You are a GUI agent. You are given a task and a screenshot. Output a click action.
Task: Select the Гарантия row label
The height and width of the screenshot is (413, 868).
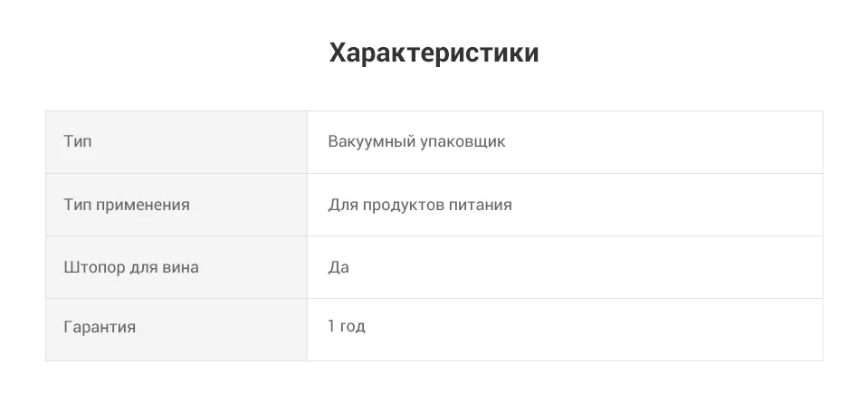tap(100, 327)
